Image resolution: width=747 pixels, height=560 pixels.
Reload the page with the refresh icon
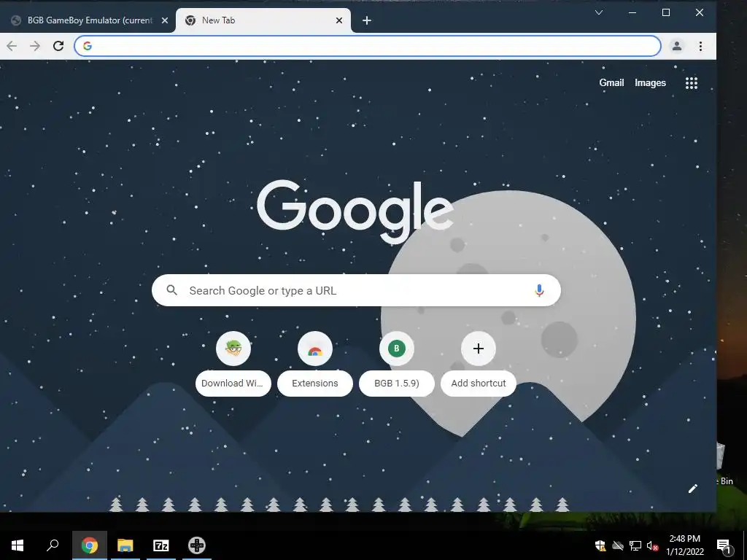tap(58, 46)
